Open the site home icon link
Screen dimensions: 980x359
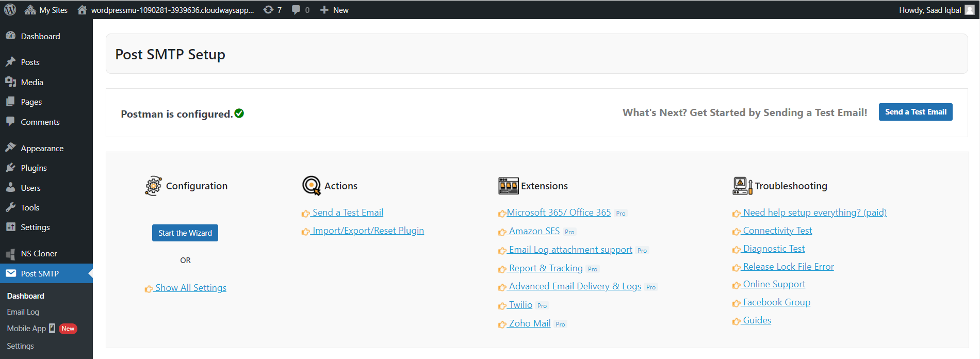click(82, 10)
